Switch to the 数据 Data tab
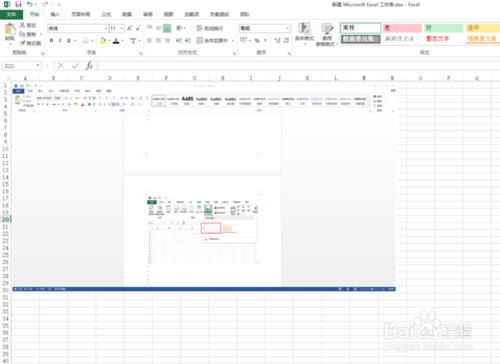500x364 pixels. (127, 14)
